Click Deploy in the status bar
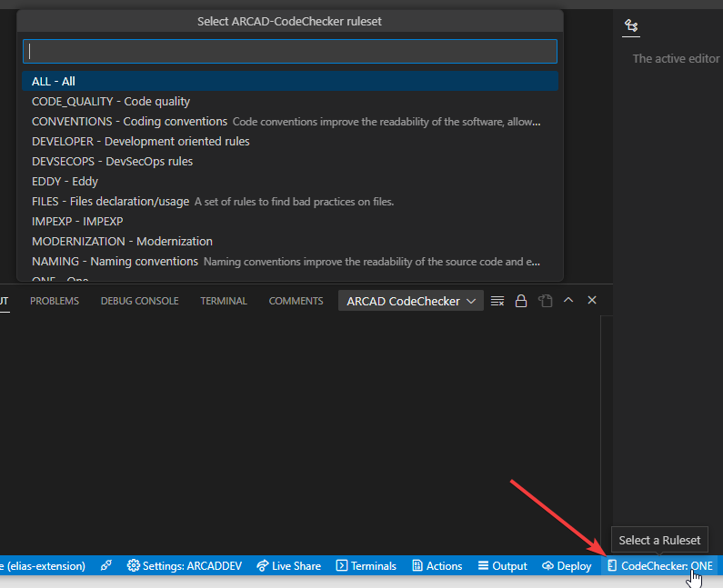 tap(567, 565)
